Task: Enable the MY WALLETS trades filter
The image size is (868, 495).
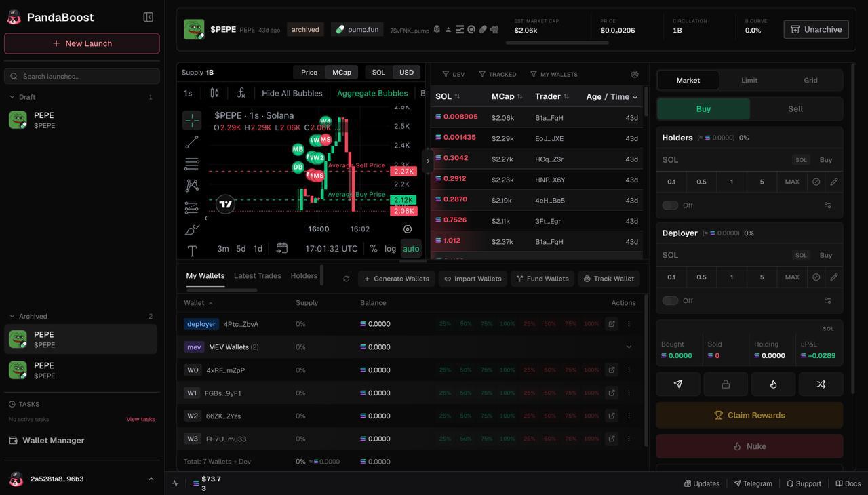Action: pos(554,74)
